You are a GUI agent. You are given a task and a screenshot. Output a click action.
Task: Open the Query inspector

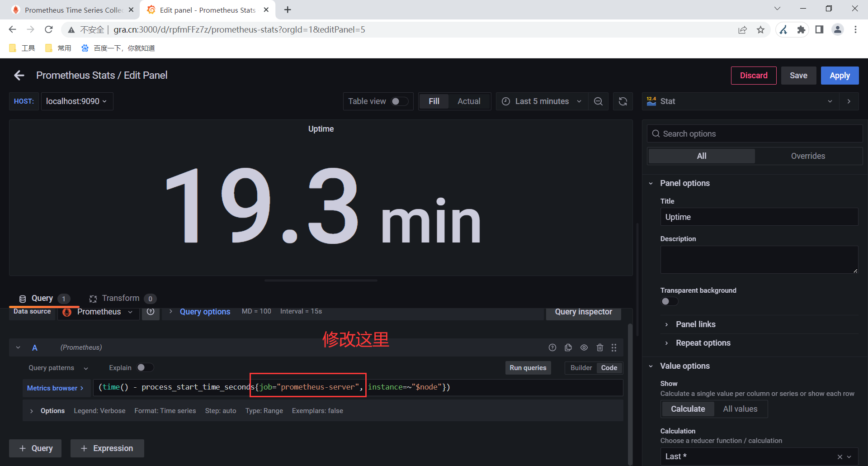click(x=583, y=312)
